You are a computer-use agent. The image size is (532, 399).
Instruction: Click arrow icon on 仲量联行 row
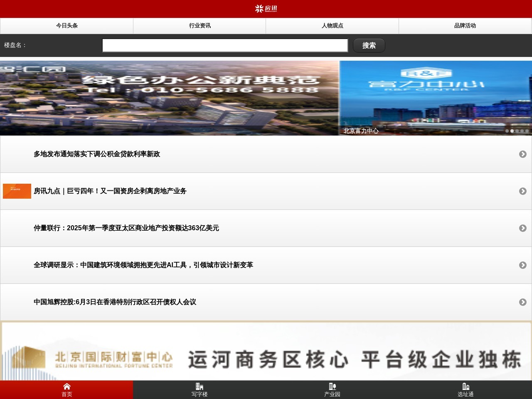coord(523,228)
